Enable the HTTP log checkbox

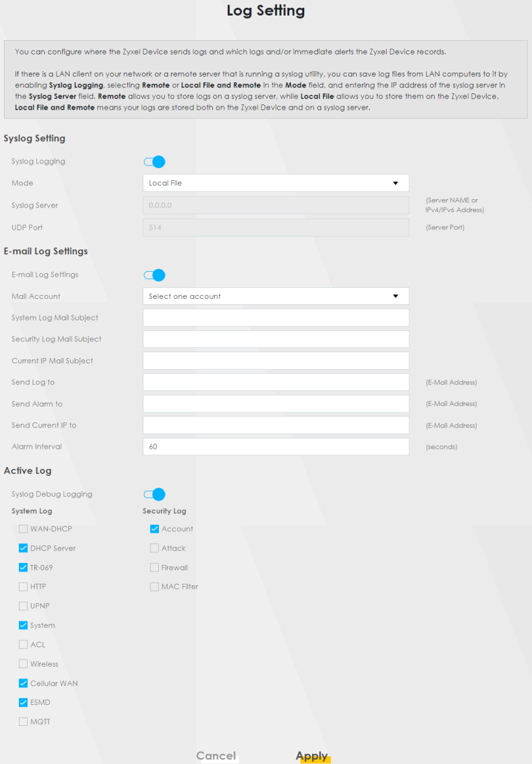[x=24, y=587]
